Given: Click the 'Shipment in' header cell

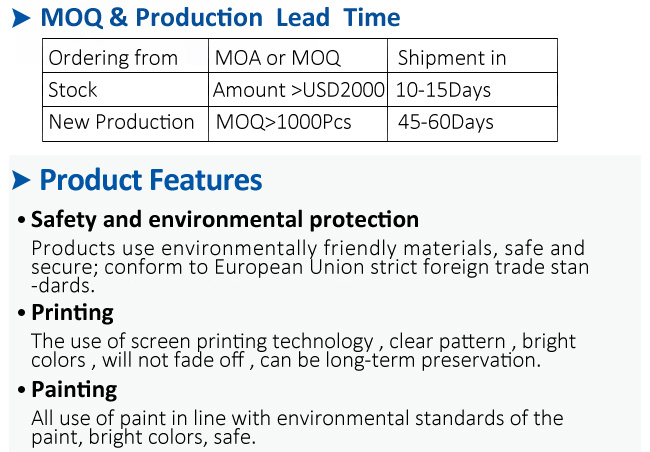Looking at the screenshot, I should pos(473,56).
